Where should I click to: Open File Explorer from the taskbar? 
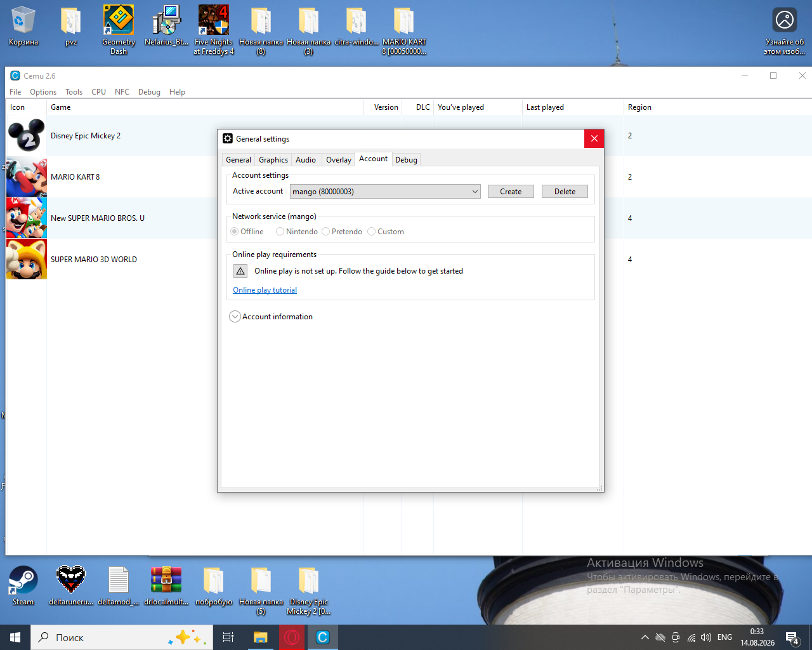point(261,637)
